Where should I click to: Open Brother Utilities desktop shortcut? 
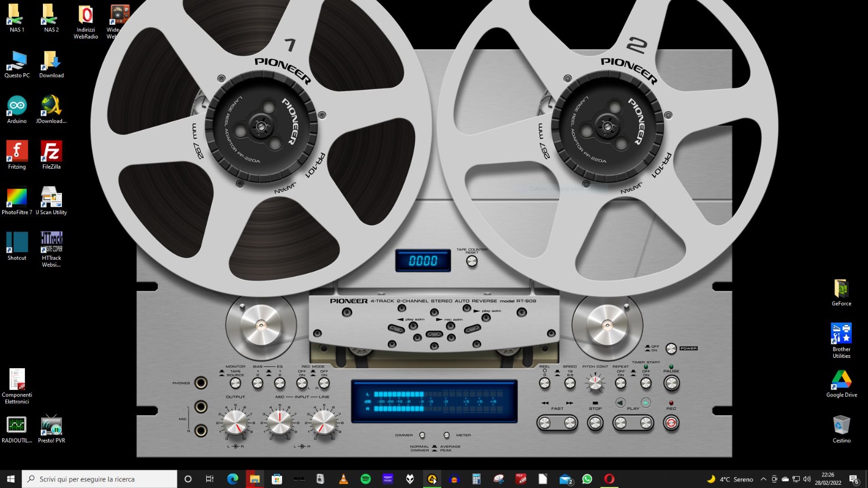click(x=841, y=341)
